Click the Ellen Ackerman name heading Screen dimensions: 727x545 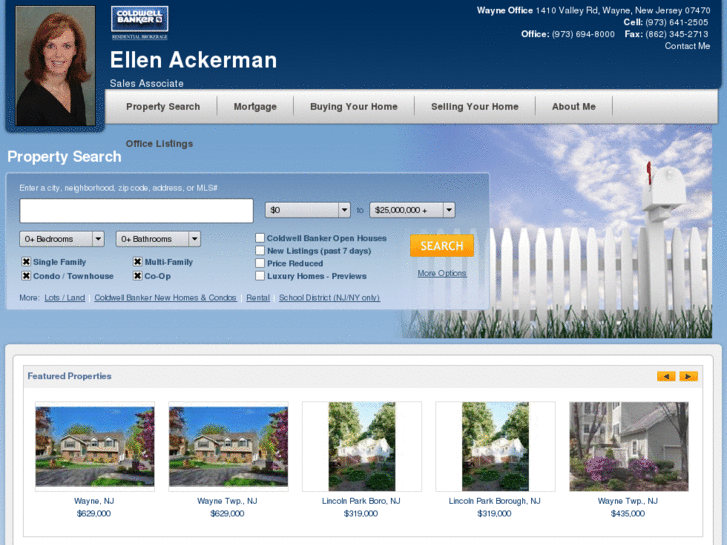coord(193,60)
